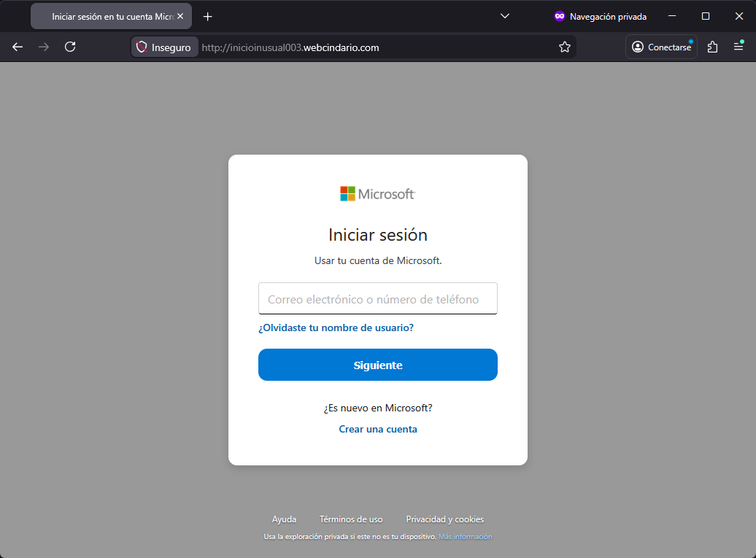This screenshot has height=558, width=756.
Task: Select the Iniciar sesión browser tab
Action: pos(106,15)
